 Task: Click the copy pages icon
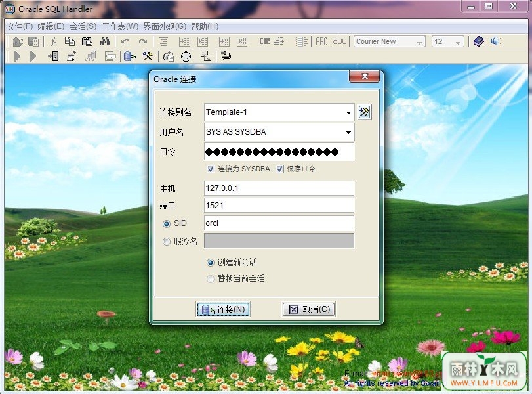tap(70, 41)
